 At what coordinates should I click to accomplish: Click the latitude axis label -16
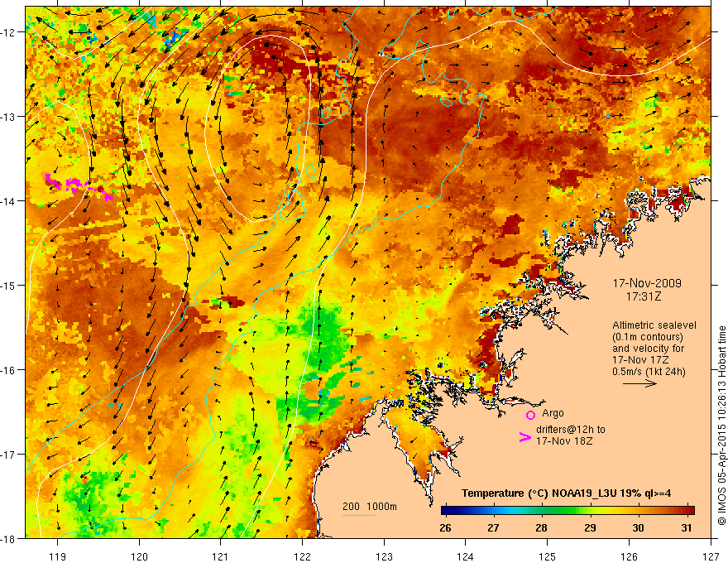click(x=8, y=370)
